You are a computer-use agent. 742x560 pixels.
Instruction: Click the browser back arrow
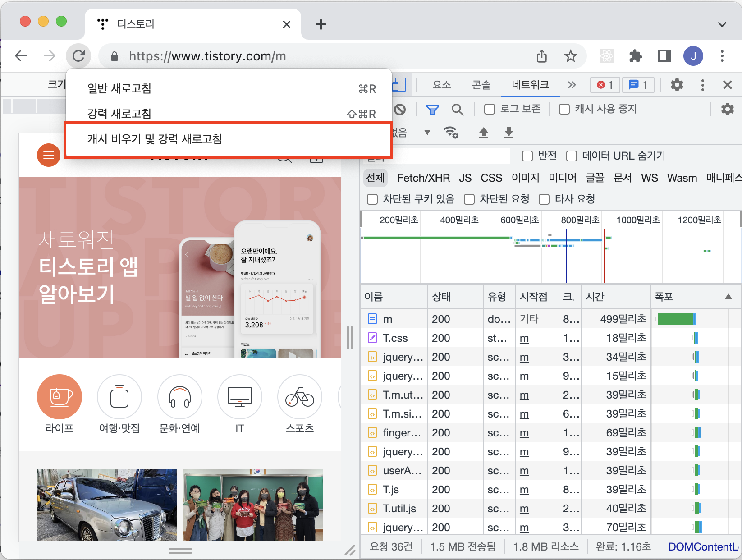pos(21,56)
